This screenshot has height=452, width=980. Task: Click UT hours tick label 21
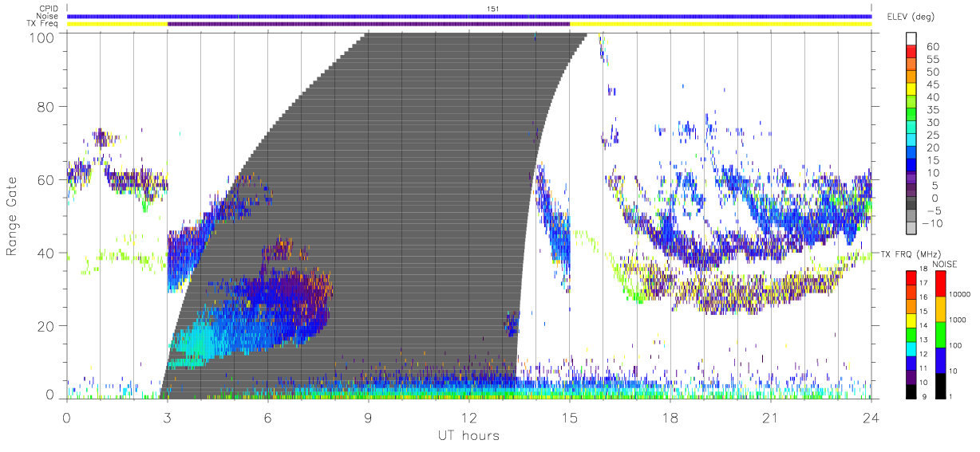pos(770,418)
